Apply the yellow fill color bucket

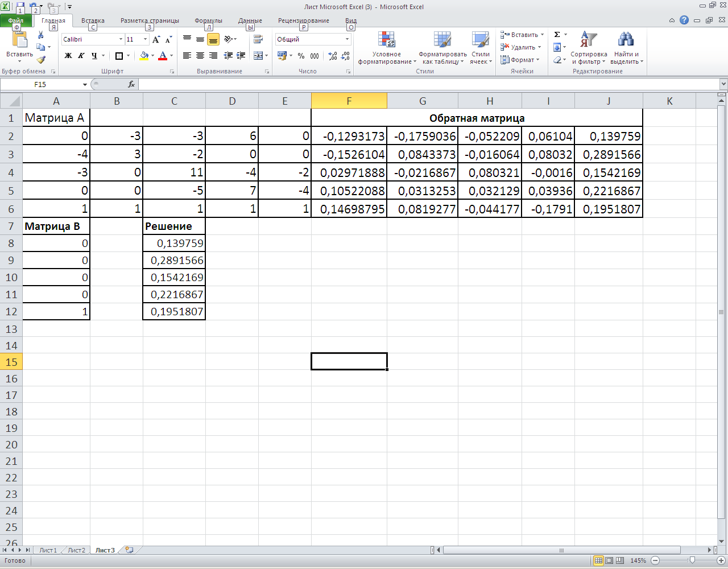(144, 56)
